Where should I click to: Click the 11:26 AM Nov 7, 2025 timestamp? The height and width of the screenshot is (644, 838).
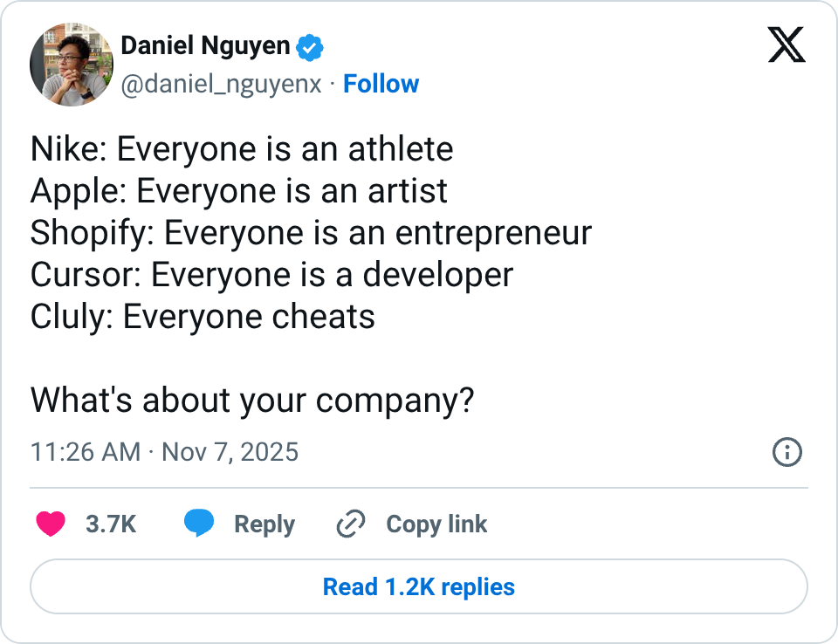tap(164, 452)
